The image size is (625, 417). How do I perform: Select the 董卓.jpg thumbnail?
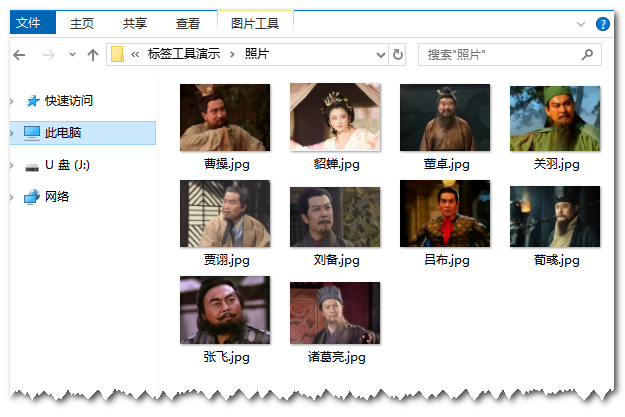tap(445, 118)
